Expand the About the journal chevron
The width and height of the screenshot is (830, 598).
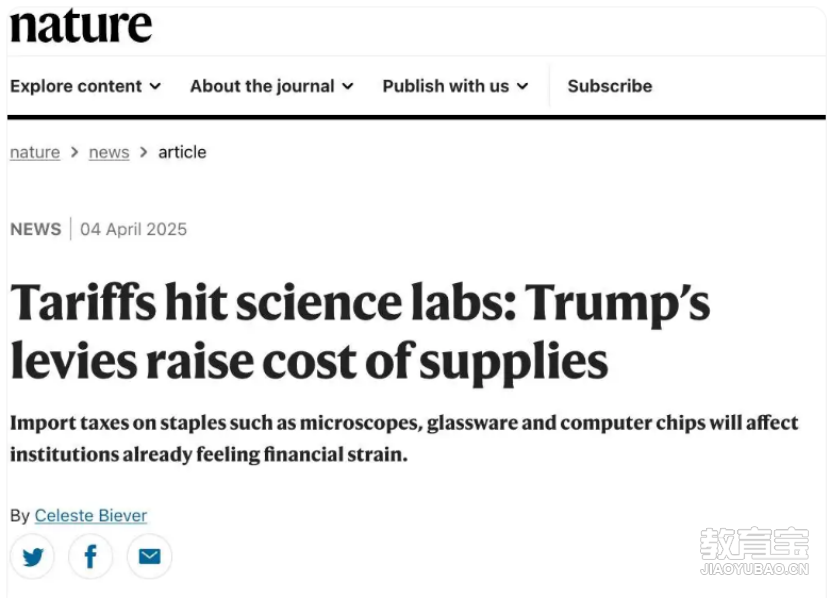pos(348,86)
